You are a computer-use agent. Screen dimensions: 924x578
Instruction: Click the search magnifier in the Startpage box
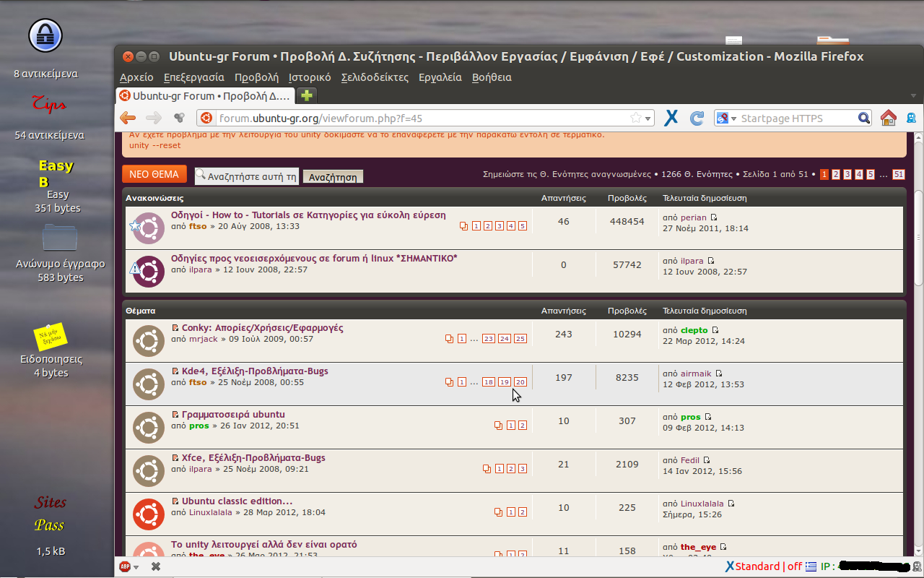(x=863, y=118)
